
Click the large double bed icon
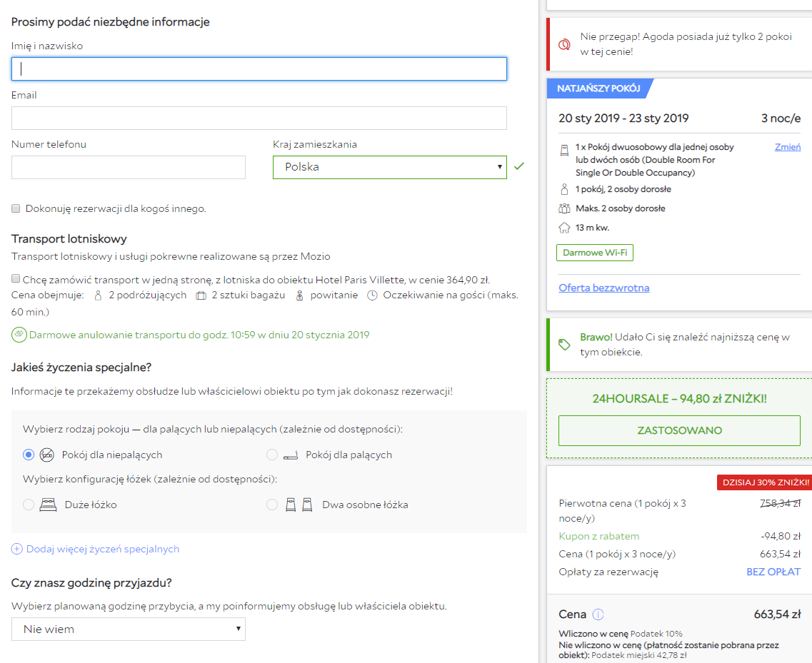48,505
